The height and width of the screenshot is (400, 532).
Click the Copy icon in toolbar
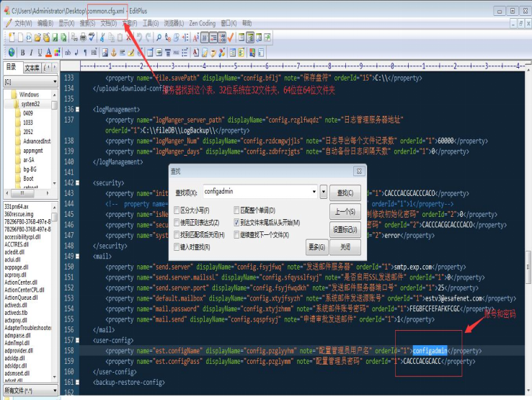pyautogui.click(x=111, y=37)
